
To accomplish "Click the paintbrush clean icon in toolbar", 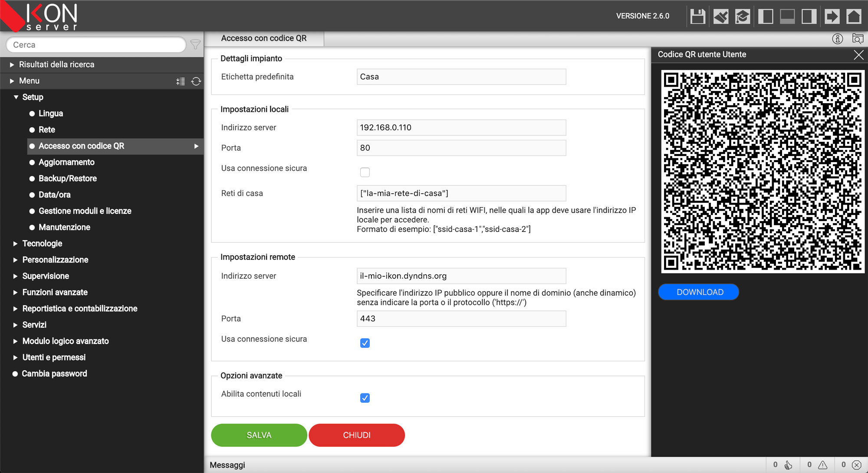I will 720,16.
